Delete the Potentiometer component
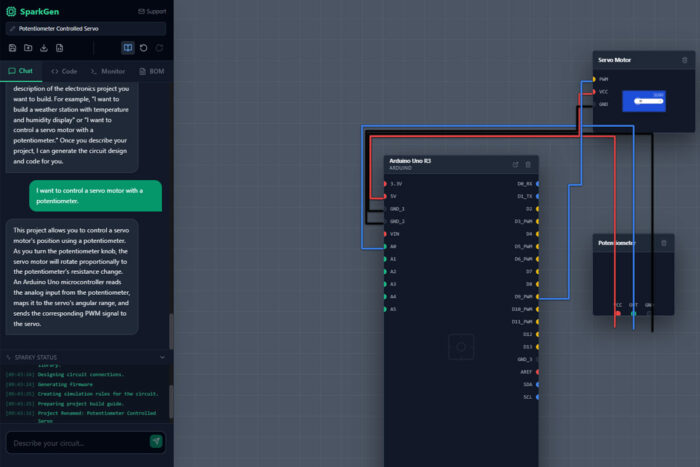 (x=663, y=243)
